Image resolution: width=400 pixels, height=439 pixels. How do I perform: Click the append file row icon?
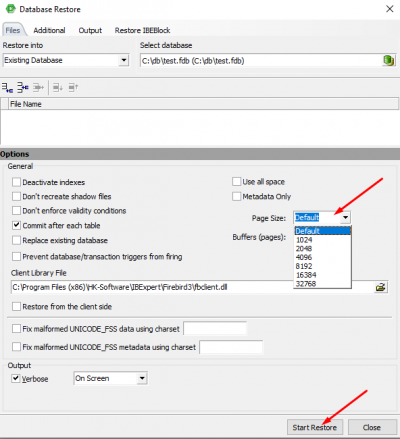(x=7, y=88)
